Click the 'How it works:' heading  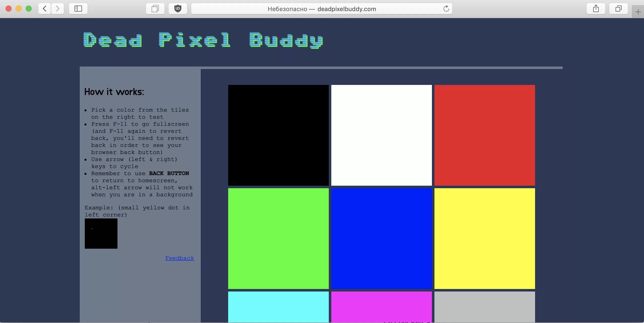(x=114, y=92)
